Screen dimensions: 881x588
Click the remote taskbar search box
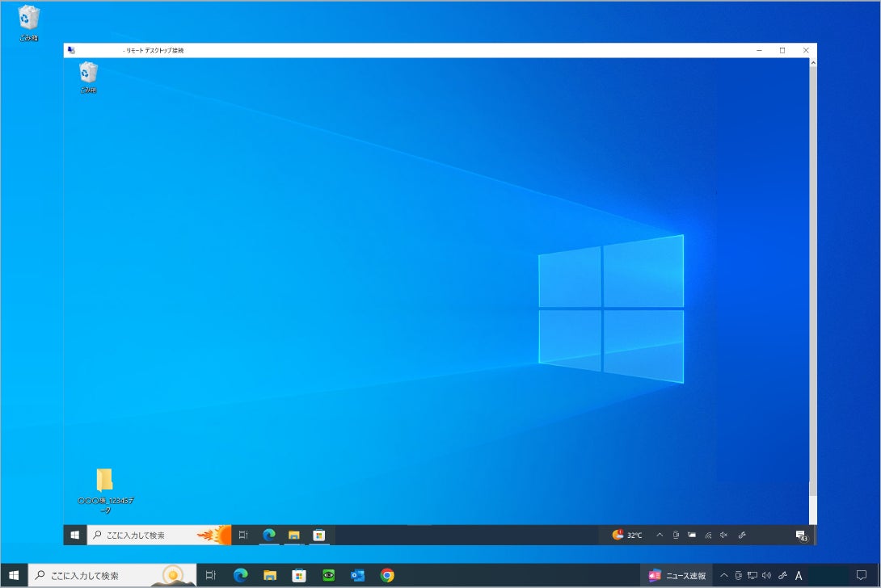[159, 535]
